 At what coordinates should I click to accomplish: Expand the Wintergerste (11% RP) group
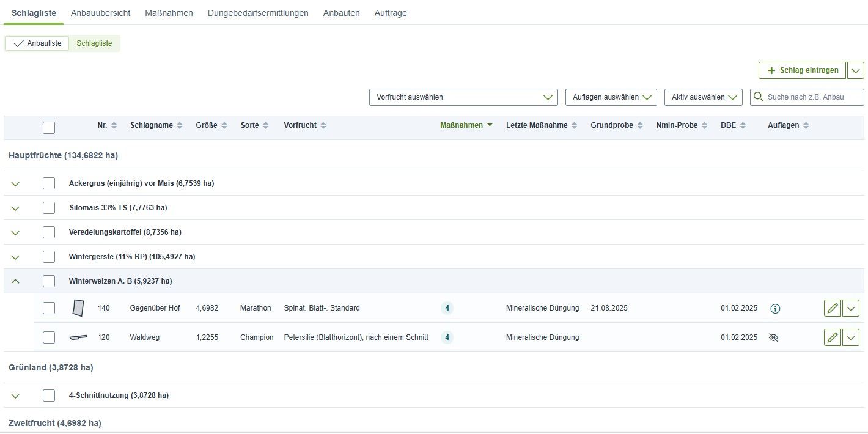[15, 257]
